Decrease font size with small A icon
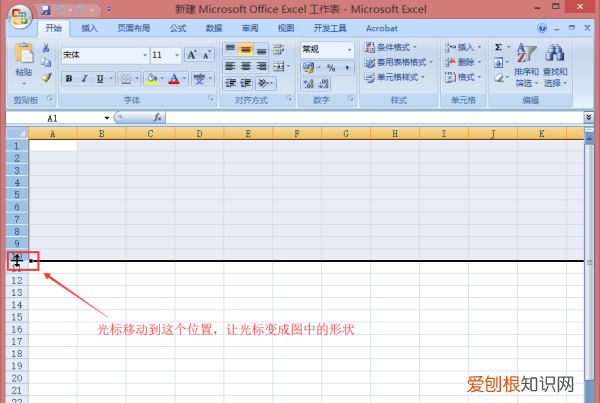600x403 pixels. 207,55
